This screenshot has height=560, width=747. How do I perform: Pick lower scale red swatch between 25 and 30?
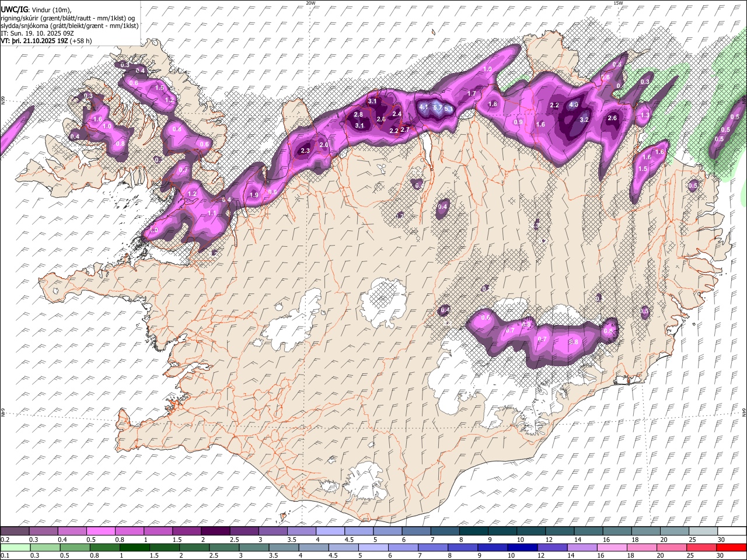pos(701,547)
